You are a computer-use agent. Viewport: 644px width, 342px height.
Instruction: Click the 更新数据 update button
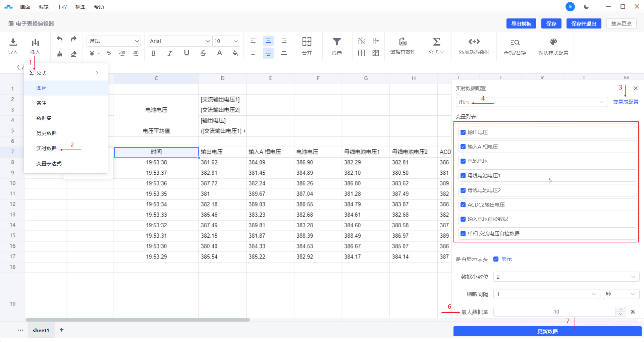point(547,332)
